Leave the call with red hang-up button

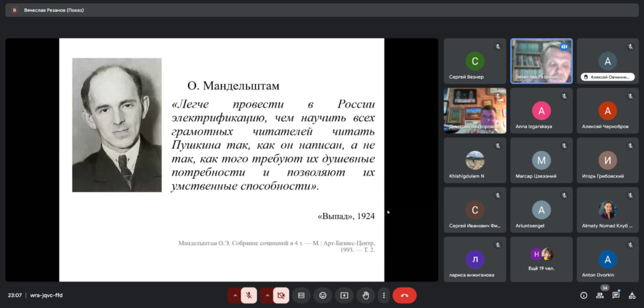(x=405, y=296)
